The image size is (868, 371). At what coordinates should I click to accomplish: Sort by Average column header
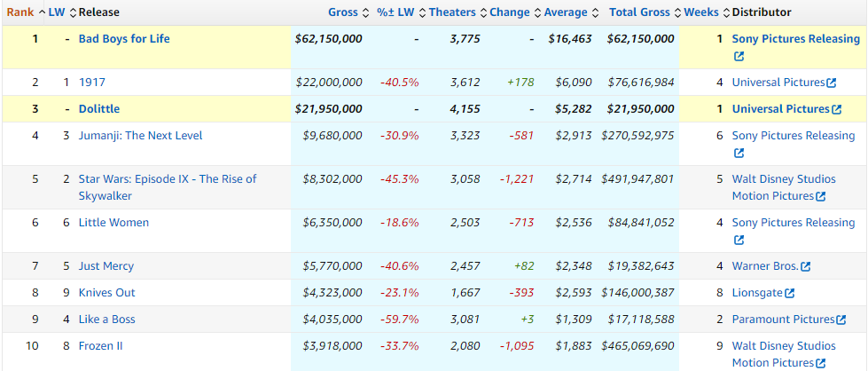(565, 12)
